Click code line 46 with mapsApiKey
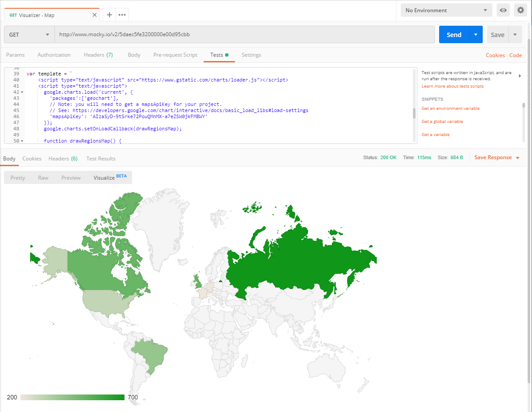Viewport: 532px width, 412px height. point(129,117)
